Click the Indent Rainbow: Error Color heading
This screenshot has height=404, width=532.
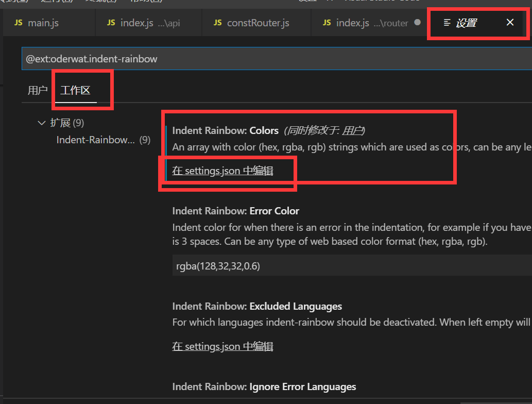pos(236,211)
